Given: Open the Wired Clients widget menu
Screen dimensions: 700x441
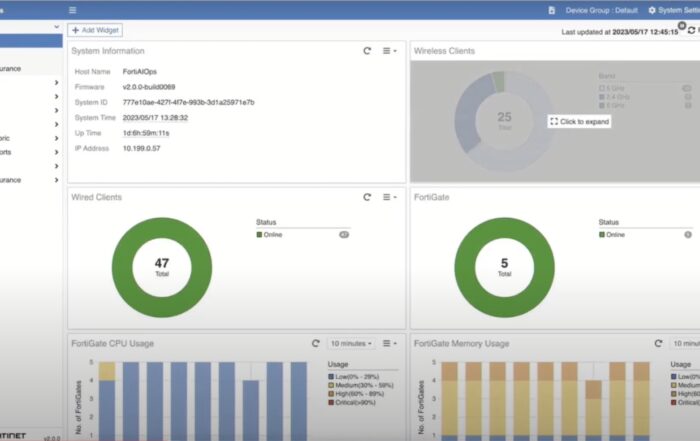Looking at the screenshot, I should [x=389, y=197].
